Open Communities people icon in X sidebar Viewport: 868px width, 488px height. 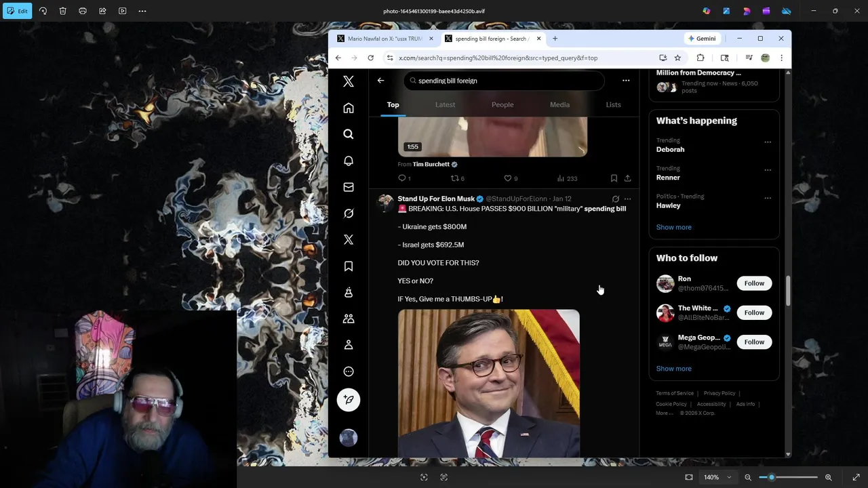pyautogui.click(x=349, y=319)
